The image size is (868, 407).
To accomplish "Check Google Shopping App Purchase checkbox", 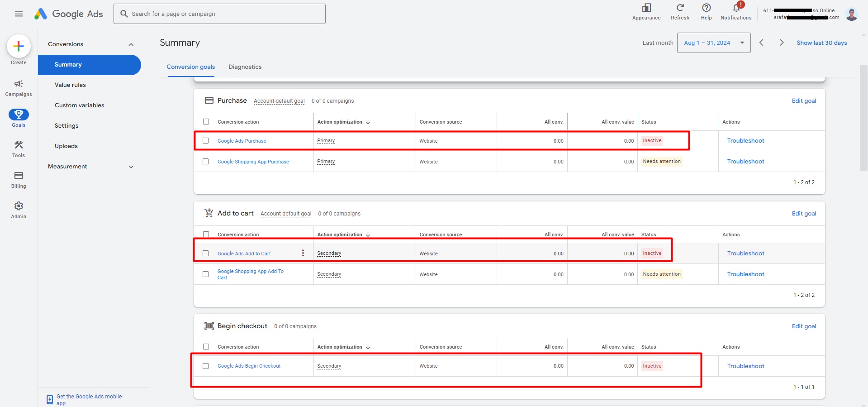I will coord(206,162).
